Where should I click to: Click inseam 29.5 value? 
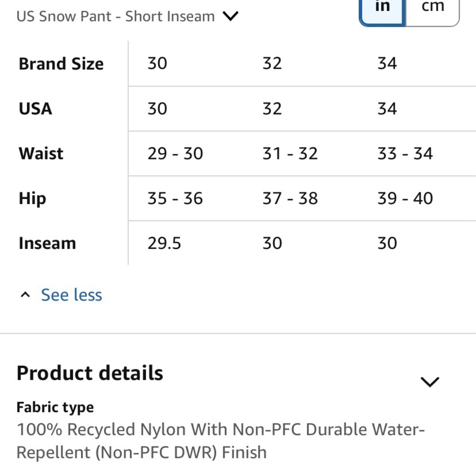(164, 243)
